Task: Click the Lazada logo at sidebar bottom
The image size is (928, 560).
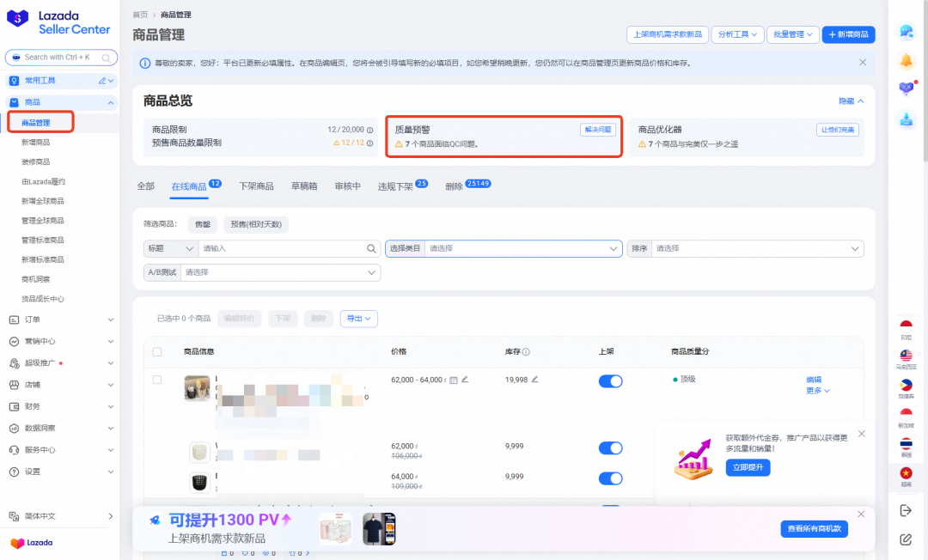Action: tap(32, 543)
